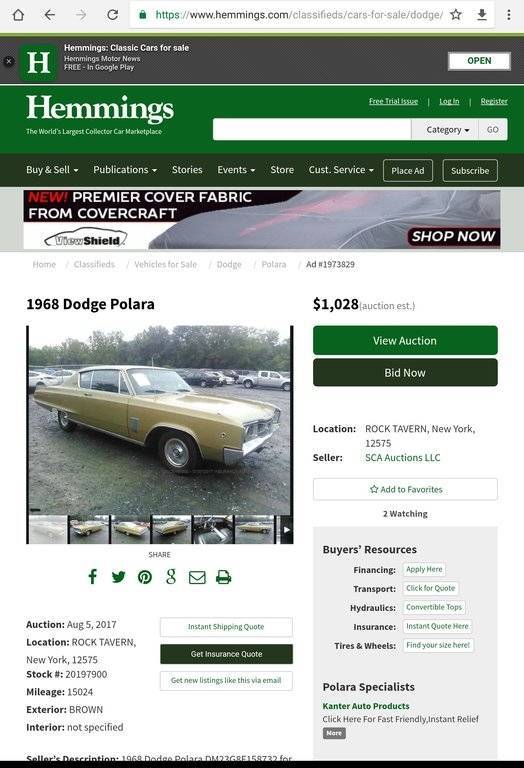
Task: Pin the listing on Pinterest
Action: tap(144, 577)
